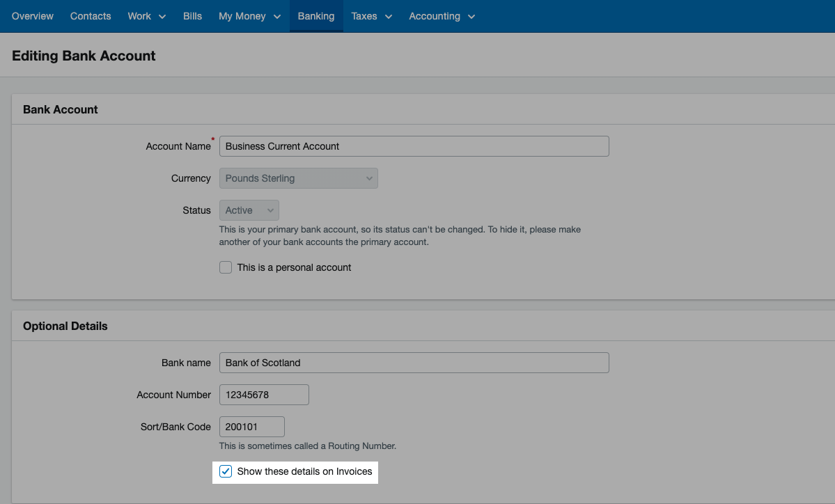
Task: Open the Accounting dropdown menu
Action: (442, 16)
